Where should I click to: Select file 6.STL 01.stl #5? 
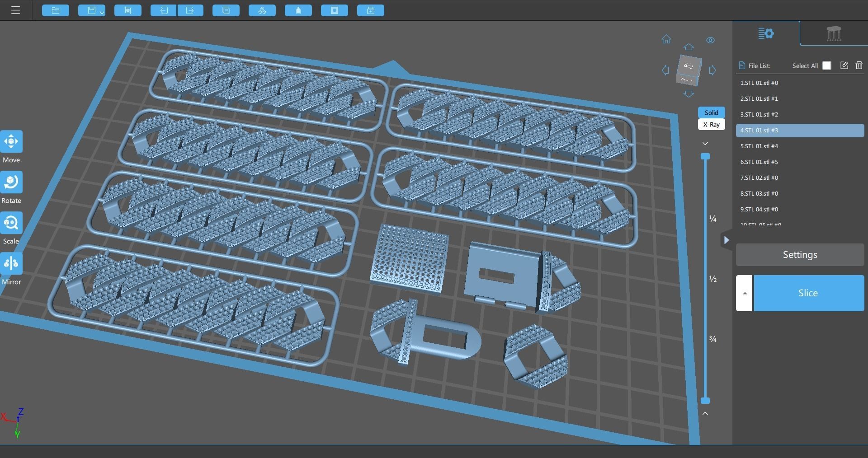click(x=800, y=162)
